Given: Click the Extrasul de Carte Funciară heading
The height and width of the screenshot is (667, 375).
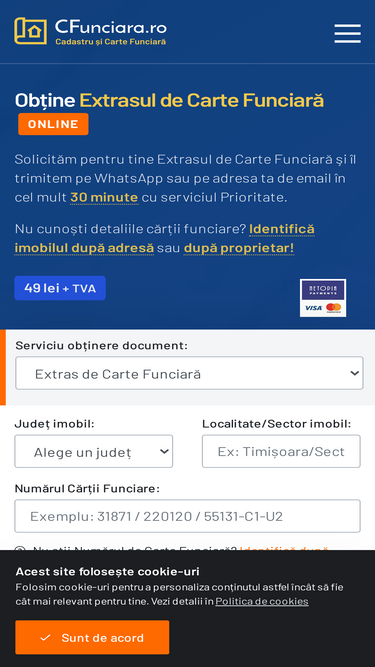Looking at the screenshot, I should tap(202, 100).
